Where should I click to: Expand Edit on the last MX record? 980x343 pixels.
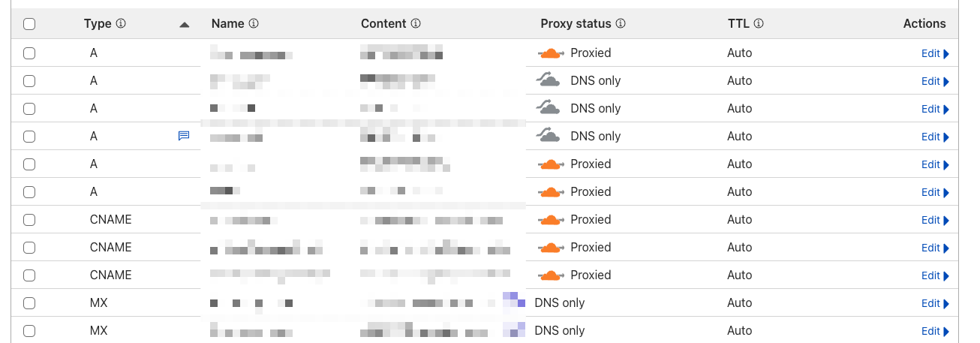point(935,331)
